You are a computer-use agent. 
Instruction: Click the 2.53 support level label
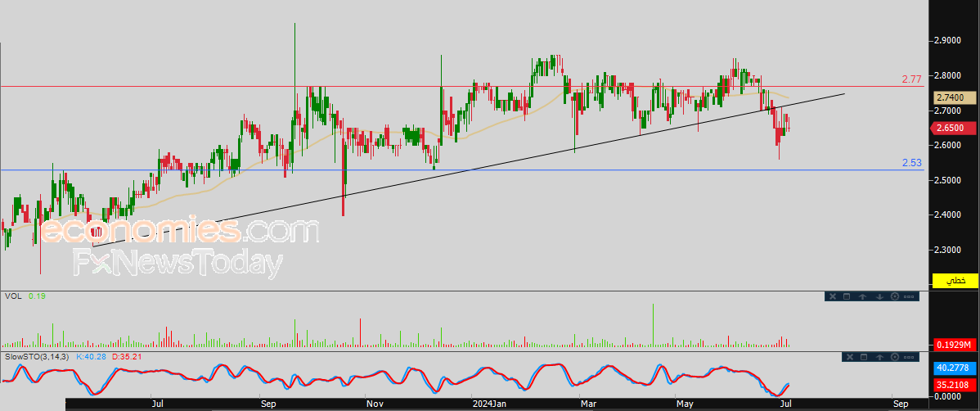pos(912,163)
